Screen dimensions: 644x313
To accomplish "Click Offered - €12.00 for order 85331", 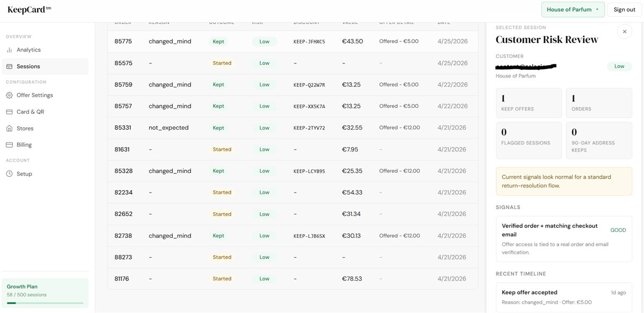I will tap(399, 128).
